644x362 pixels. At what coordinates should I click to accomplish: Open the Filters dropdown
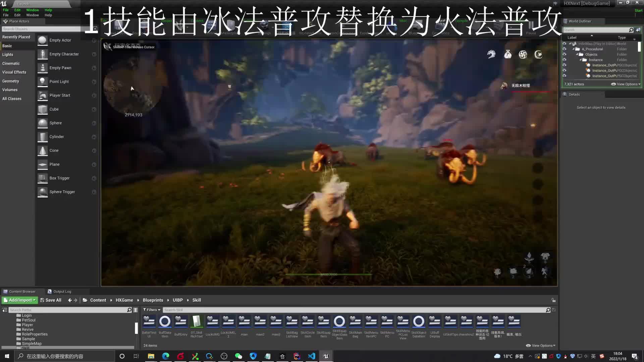pos(152,310)
